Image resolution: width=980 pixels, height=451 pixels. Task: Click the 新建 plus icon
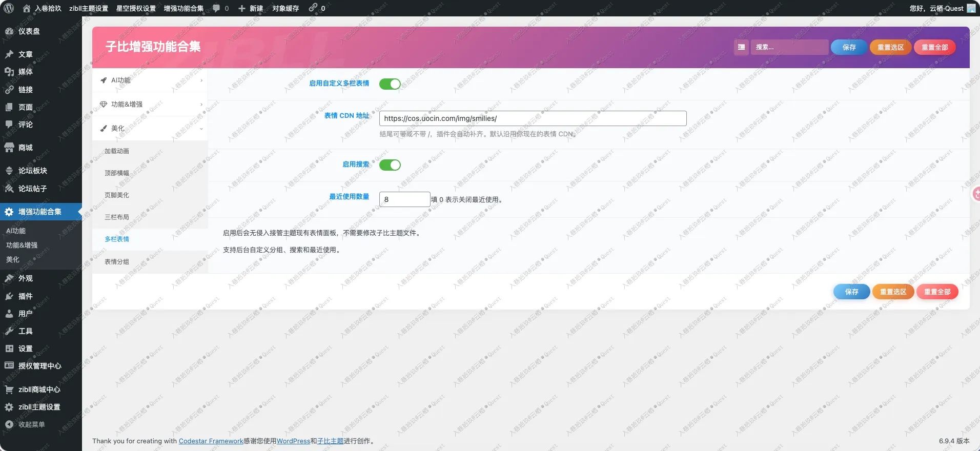pyautogui.click(x=242, y=8)
